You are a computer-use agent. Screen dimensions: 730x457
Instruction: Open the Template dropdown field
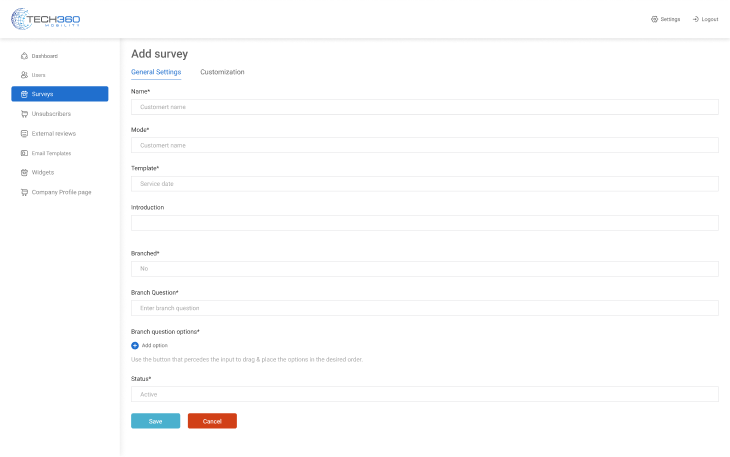pyautogui.click(x=425, y=184)
